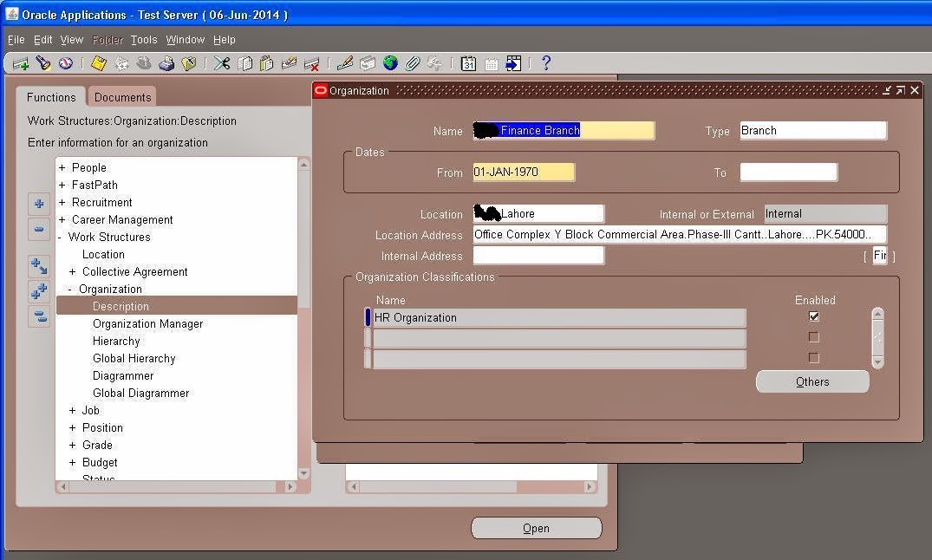This screenshot has width=932, height=560.
Task: Select Organization Manager in the tree
Action: click(148, 323)
